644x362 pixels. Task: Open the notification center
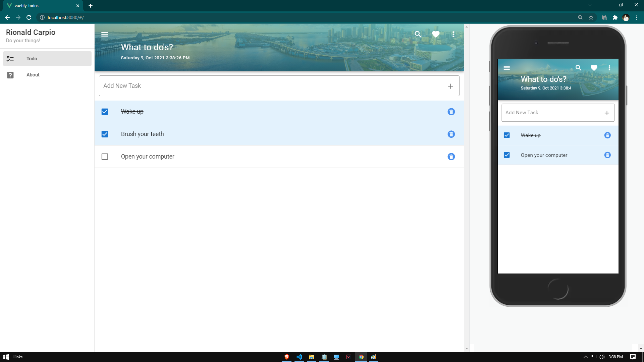[633, 357]
